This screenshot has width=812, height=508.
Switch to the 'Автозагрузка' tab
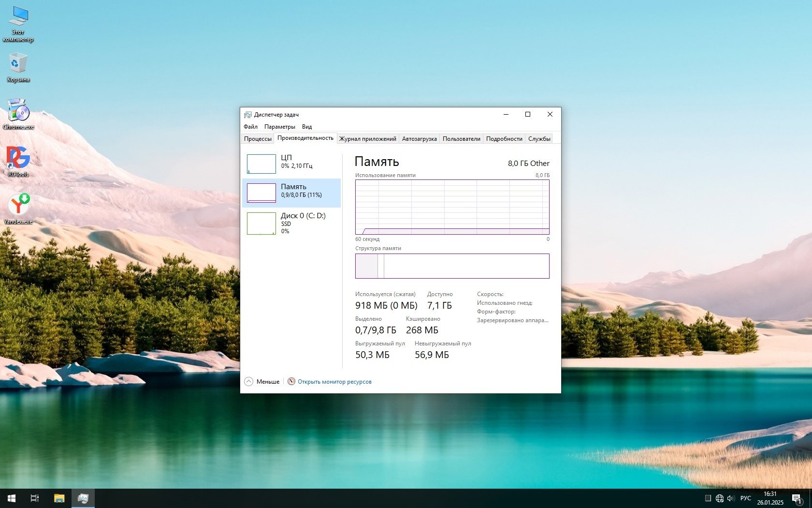pyautogui.click(x=419, y=139)
